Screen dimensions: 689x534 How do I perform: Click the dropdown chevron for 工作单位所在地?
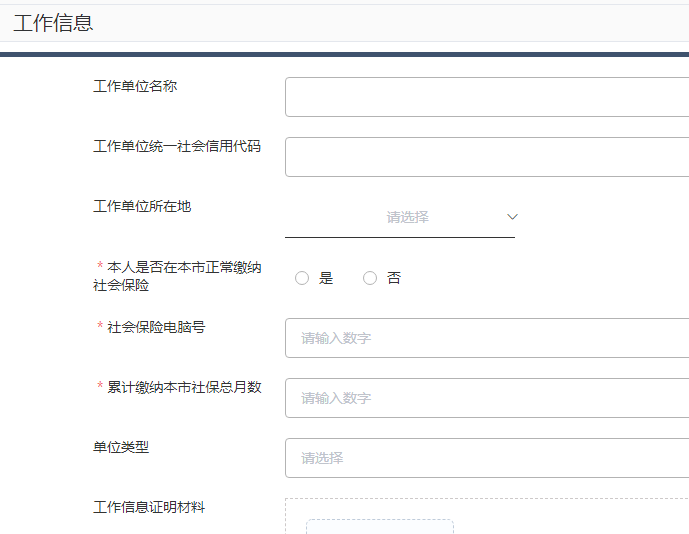(512, 217)
